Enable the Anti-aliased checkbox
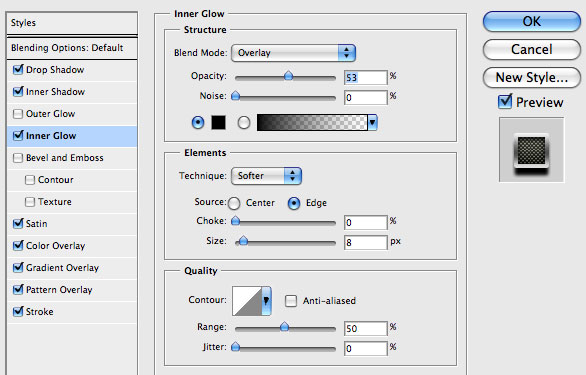 coord(291,301)
